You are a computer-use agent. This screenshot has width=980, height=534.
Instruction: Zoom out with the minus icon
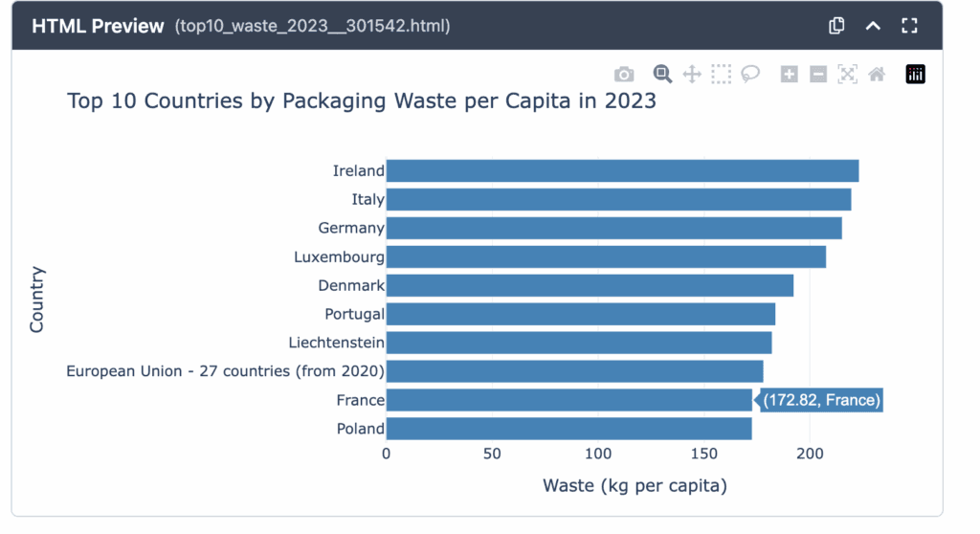(817, 75)
